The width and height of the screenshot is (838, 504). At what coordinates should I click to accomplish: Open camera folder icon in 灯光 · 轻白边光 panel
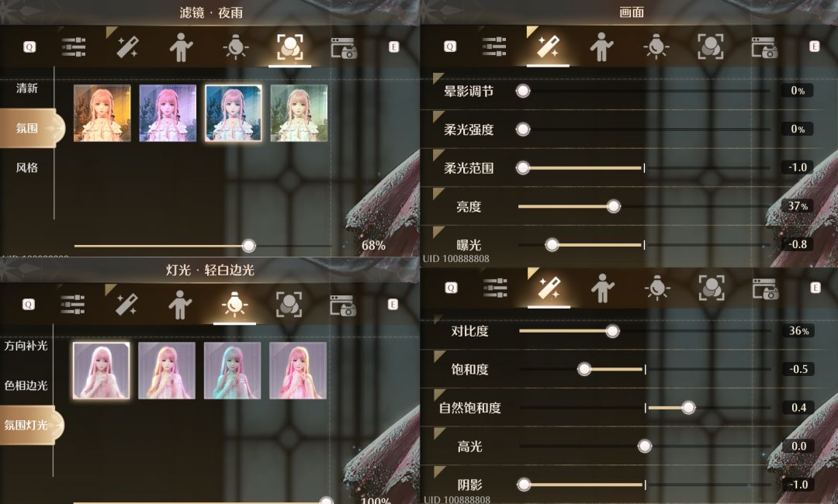[343, 305]
